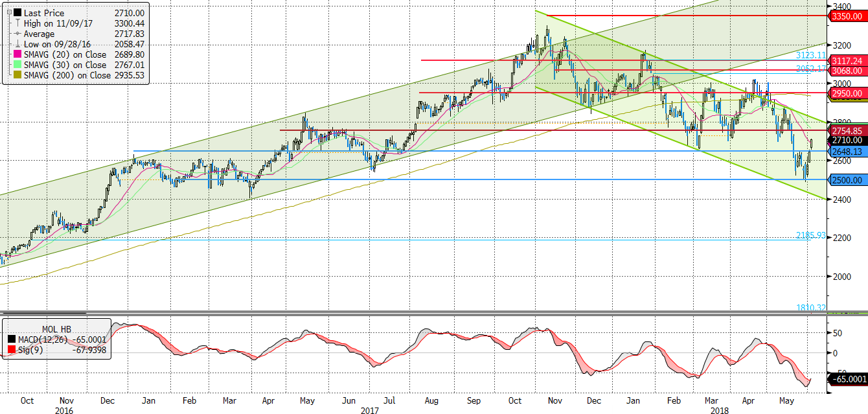Click the -65.0001 MACD value tag
This screenshot has height=414, width=868.
847,378
